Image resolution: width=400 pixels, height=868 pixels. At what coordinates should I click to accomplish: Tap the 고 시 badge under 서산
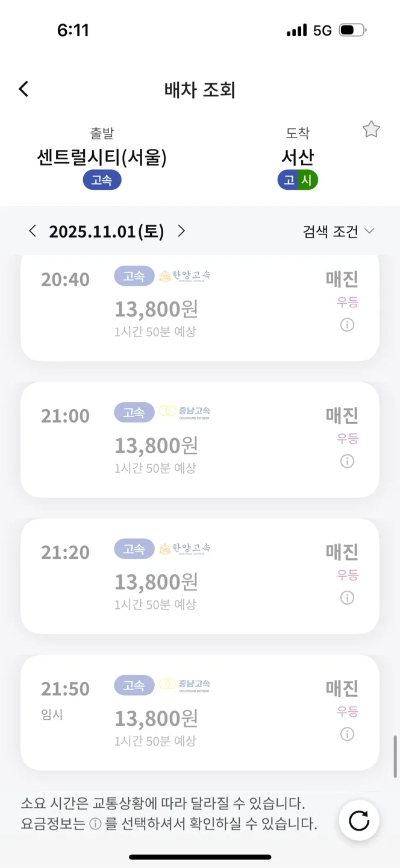tap(298, 180)
